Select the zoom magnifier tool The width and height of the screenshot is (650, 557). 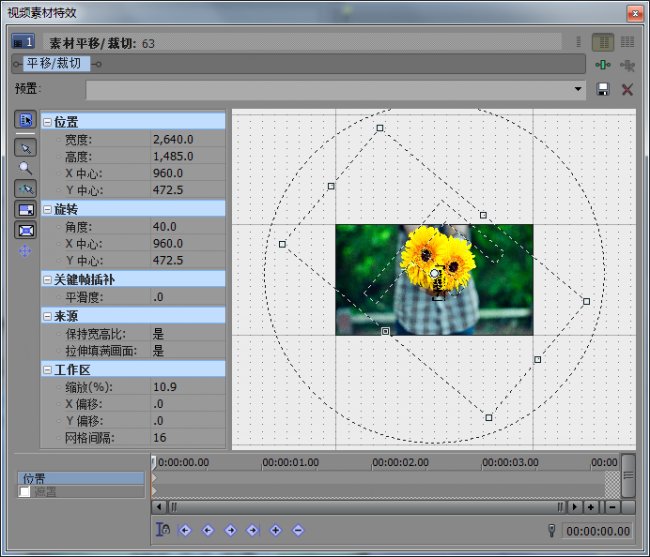(x=26, y=168)
